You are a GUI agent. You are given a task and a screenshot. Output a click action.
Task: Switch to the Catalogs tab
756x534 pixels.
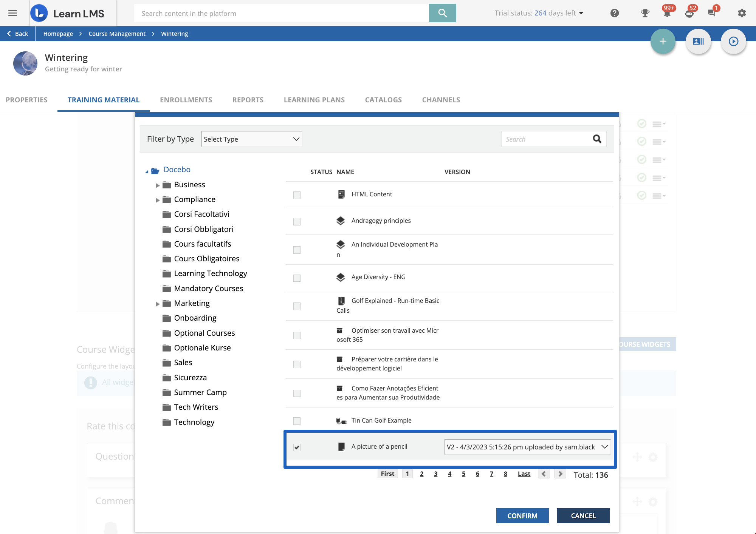(x=383, y=100)
